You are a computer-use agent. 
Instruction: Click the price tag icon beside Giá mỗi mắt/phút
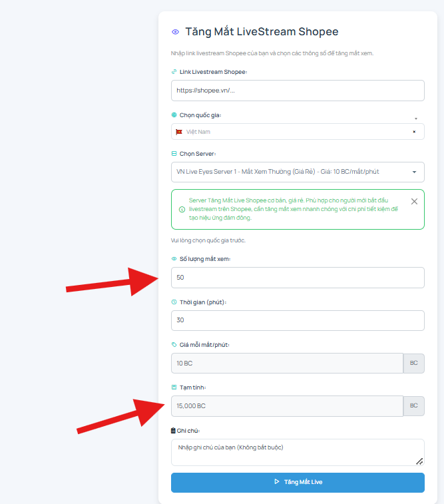(x=174, y=345)
